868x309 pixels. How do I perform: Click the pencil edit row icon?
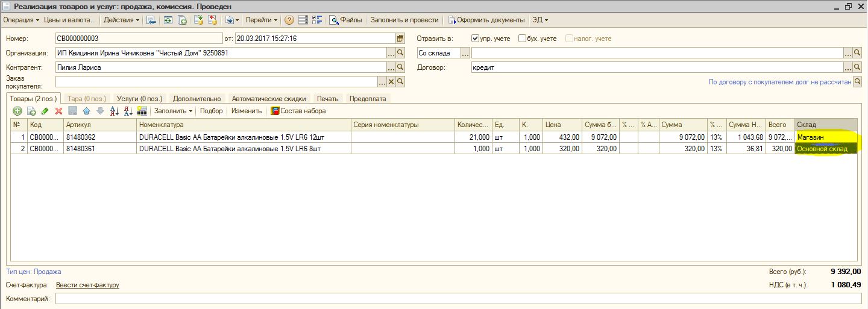tap(45, 111)
